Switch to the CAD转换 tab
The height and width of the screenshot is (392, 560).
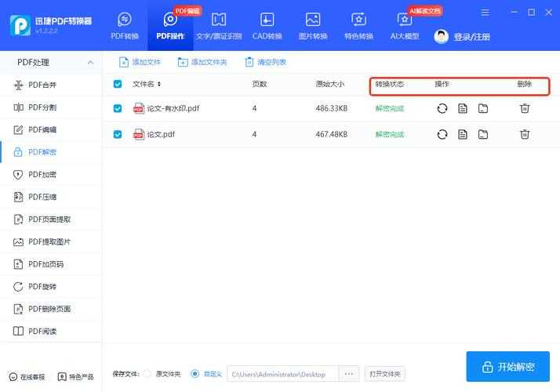pyautogui.click(x=267, y=26)
